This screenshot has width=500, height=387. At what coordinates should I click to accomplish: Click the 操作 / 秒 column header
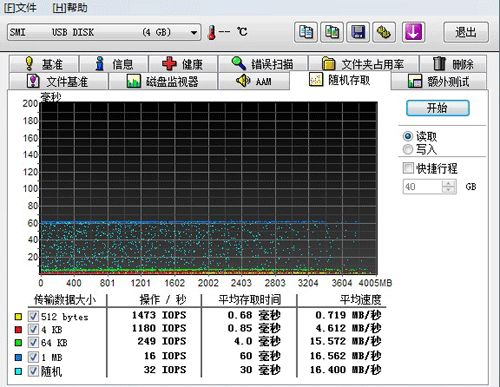pos(163,300)
